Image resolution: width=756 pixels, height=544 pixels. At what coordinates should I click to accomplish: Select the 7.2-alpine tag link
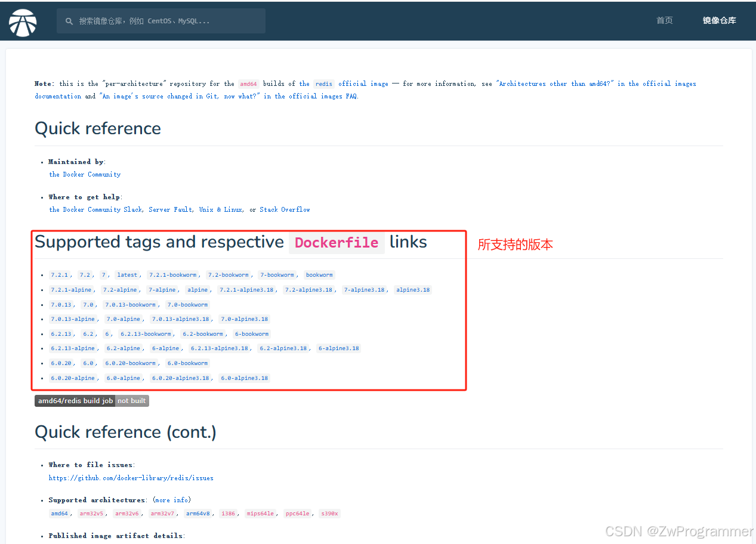coord(120,290)
